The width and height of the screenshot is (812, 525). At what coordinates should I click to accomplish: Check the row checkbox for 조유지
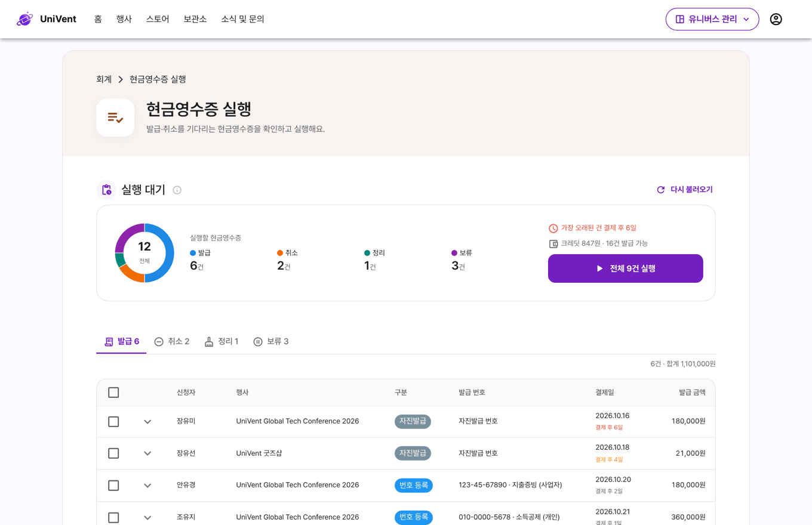113,517
